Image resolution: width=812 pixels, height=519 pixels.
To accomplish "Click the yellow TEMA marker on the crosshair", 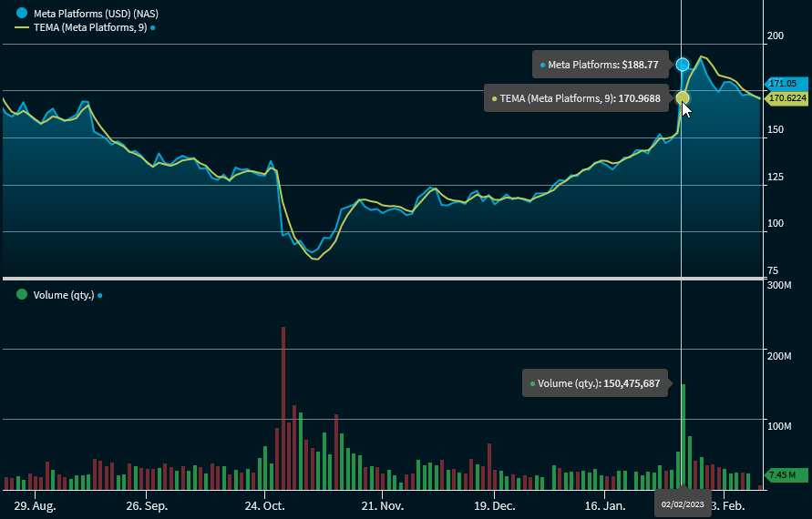I will click(683, 97).
